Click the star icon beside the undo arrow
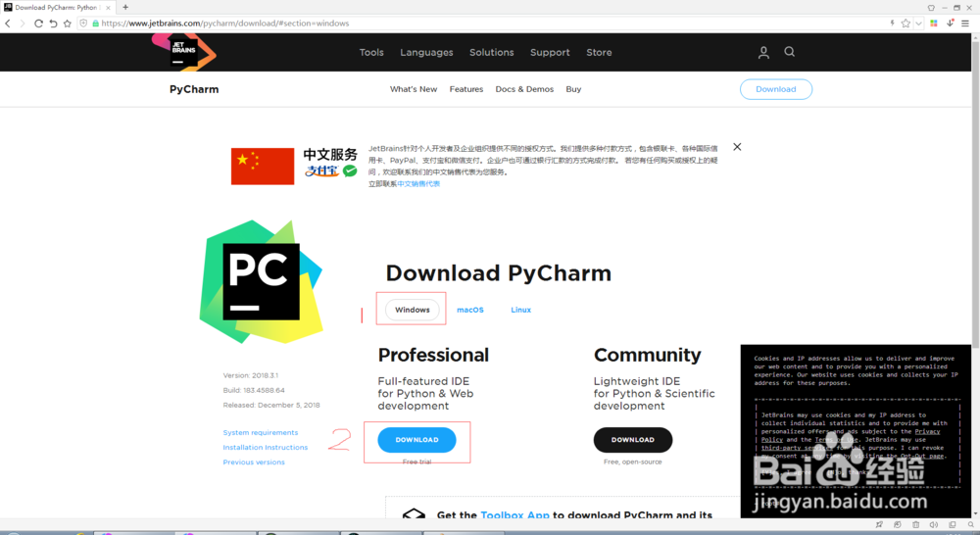The image size is (980, 535). (x=68, y=24)
